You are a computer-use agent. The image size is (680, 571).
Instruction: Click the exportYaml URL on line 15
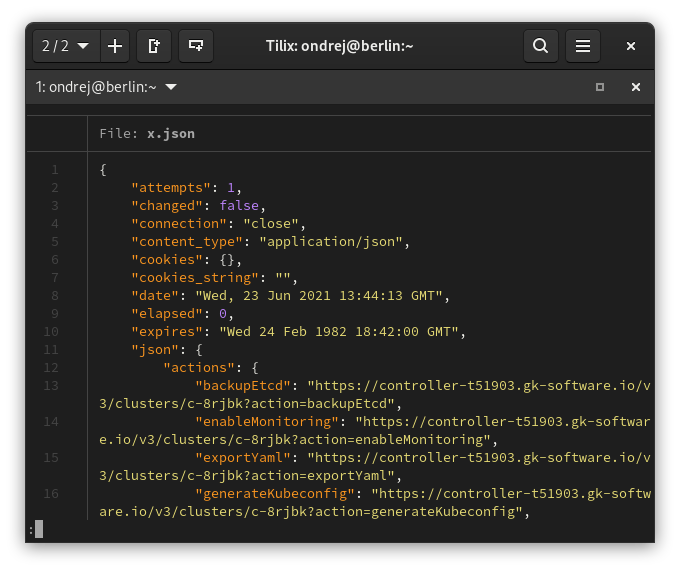click(478, 457)
